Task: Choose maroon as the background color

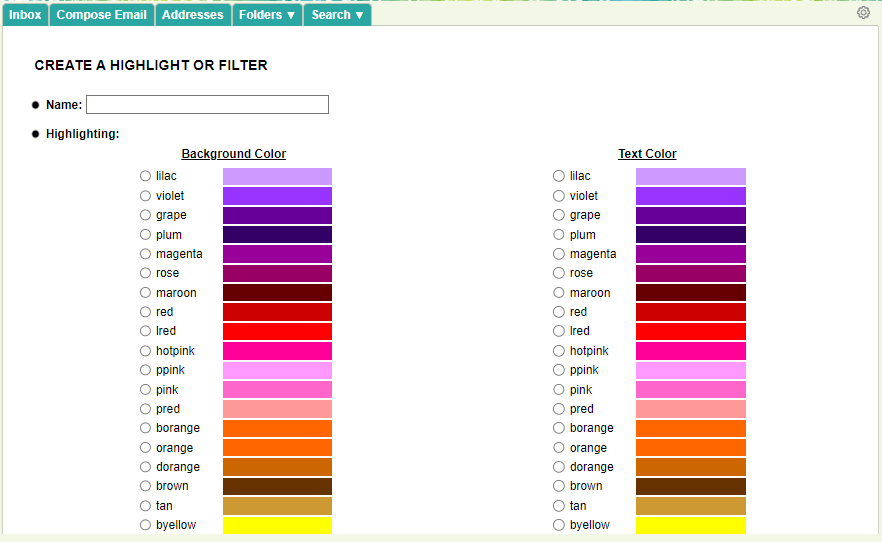Action: click(x=146, y=293)
